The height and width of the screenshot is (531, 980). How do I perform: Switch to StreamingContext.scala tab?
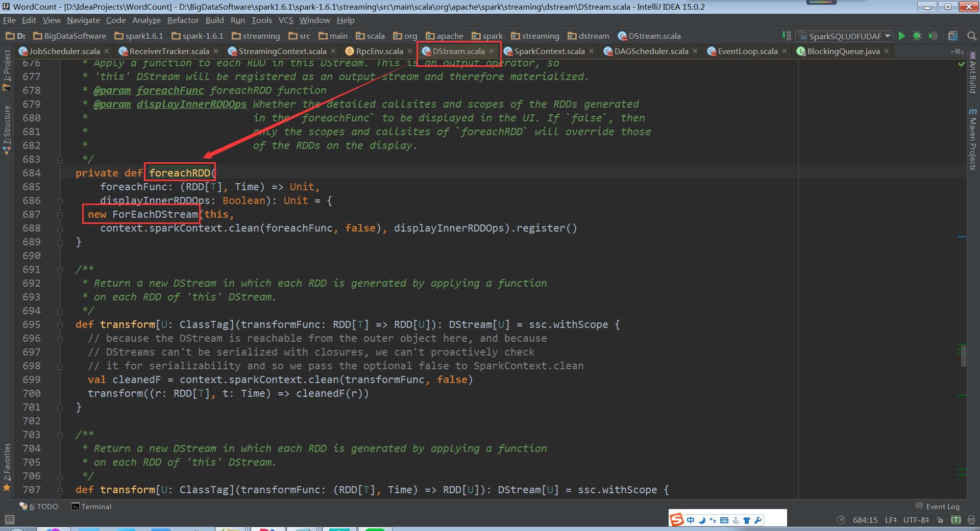pyautogui.click(x=282, y=51)
